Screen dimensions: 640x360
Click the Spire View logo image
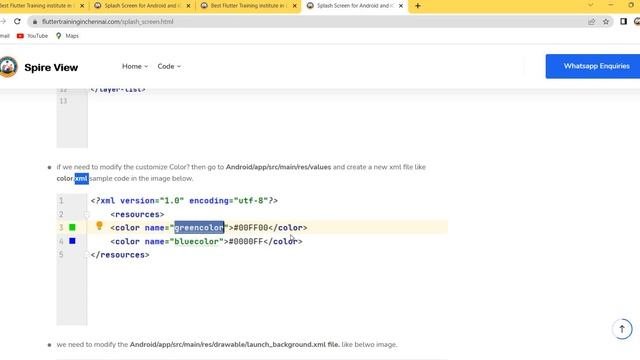(x=8, y=67)
